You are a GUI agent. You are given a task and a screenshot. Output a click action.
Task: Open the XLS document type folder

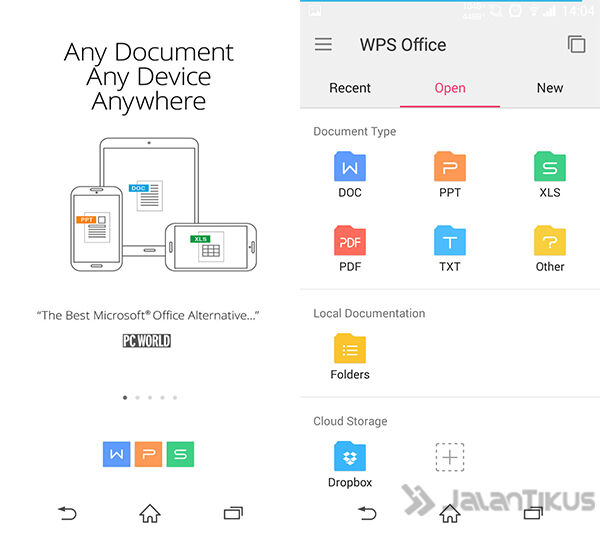point(550,174)
